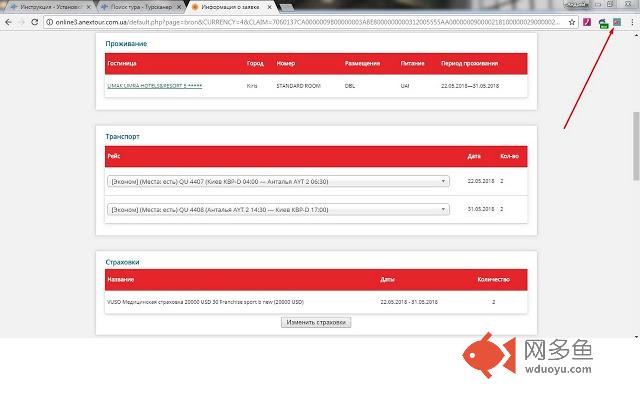Image resolution: width=640 pixels, height=400 pixels.
Task: Click the 22.05.2018 flight date
Action: tap(481, 181)
